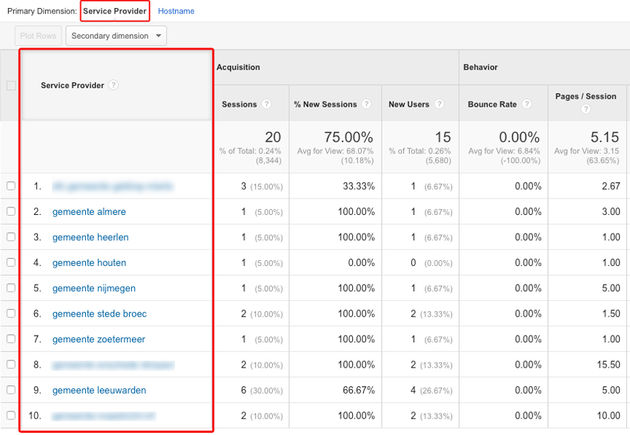Open the Secondary dimension dropdown
The image size is (630, 435).
(x=116, y=36)
